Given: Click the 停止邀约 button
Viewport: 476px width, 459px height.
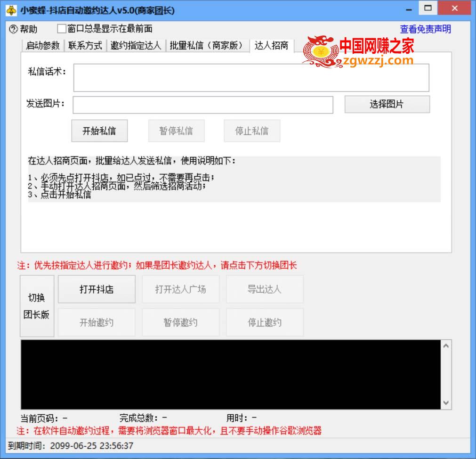Looking at the screenshot, I should click(x=265, y=322).
